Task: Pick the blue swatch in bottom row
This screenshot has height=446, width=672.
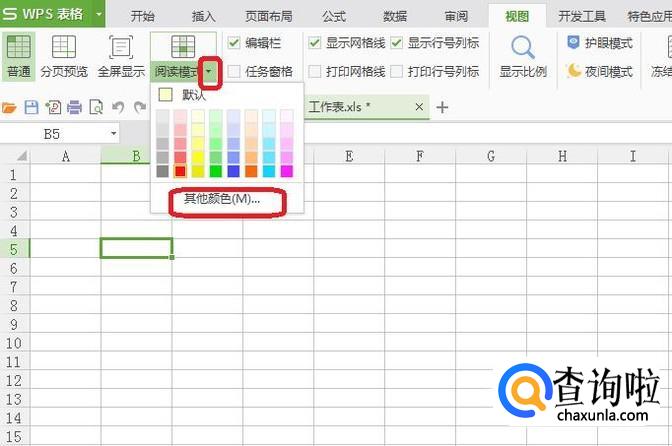Action: point(234,171)
